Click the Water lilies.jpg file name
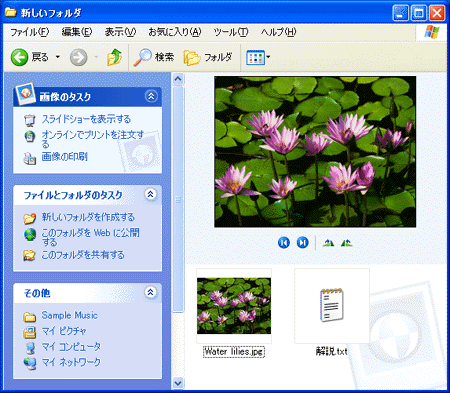 click(x=234, y=351)
